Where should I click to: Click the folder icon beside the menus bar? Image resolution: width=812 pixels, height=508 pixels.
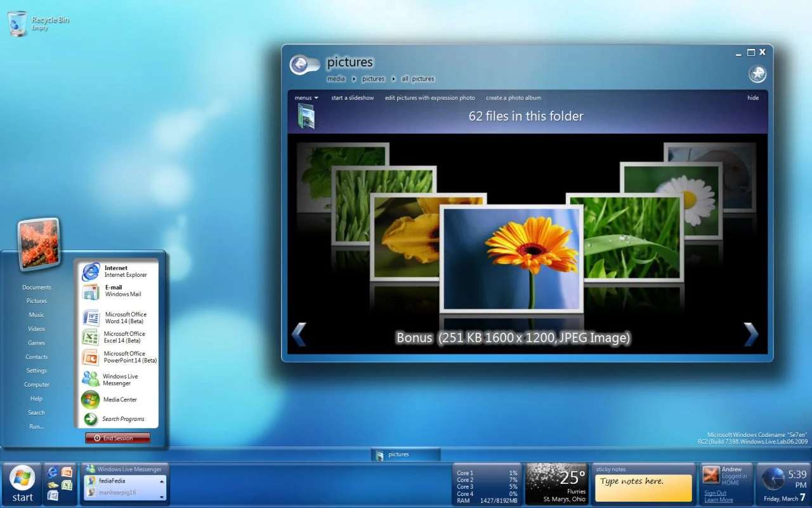306,117
